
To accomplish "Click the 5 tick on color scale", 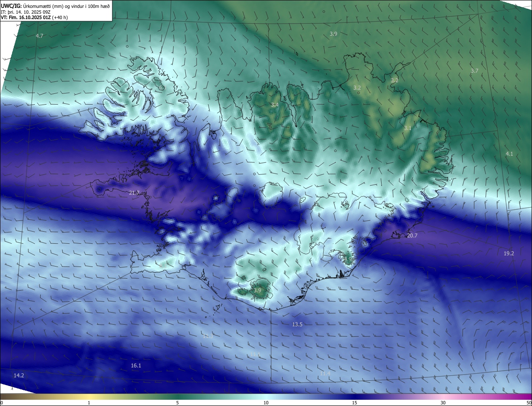I will [x=177, y=403].
